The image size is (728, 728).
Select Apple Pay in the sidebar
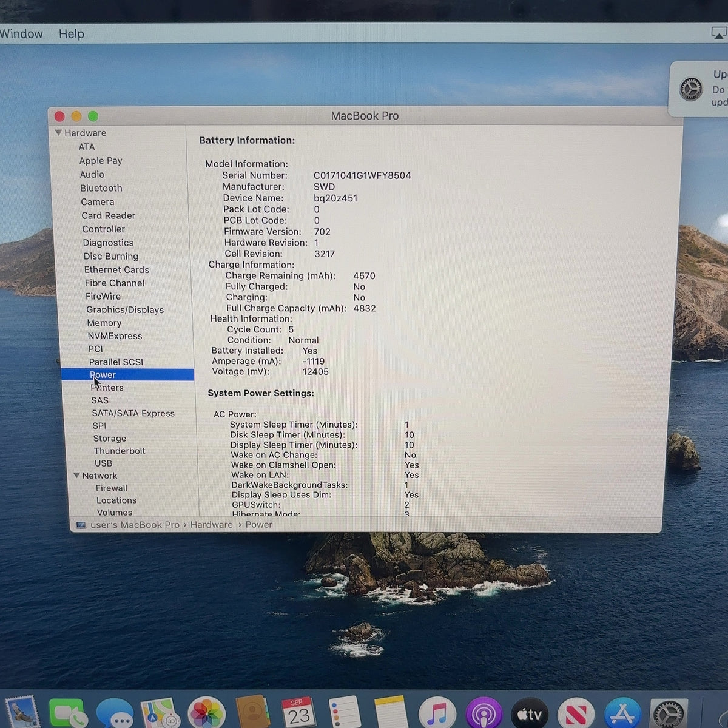coord(101,161)
